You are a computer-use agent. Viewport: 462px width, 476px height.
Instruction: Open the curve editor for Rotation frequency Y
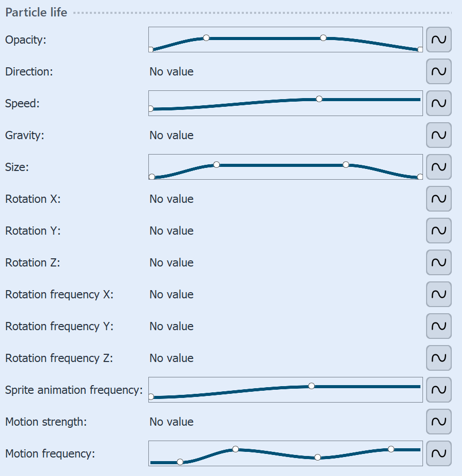tap(438, 326)
